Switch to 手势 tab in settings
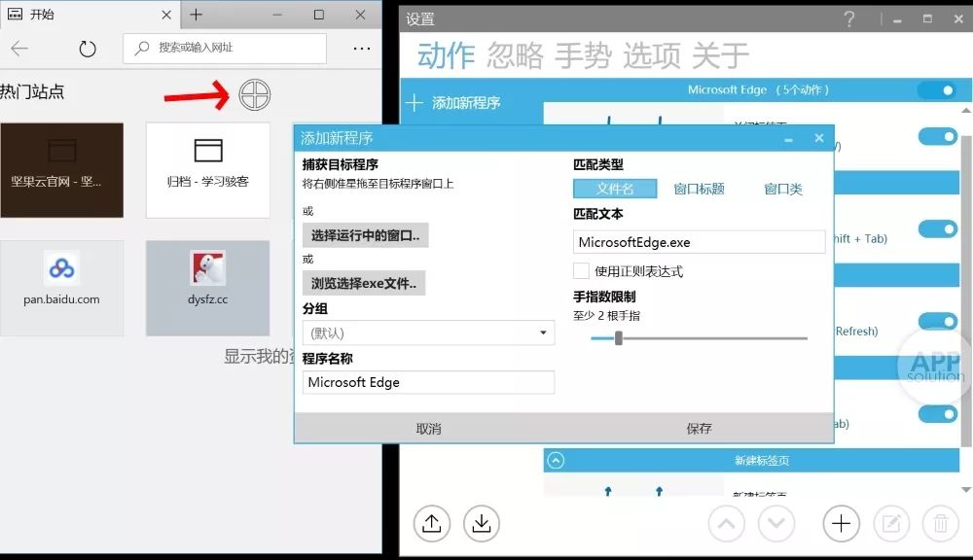The image size is (973, 560). pyautogui.click(x=583, y=55)
